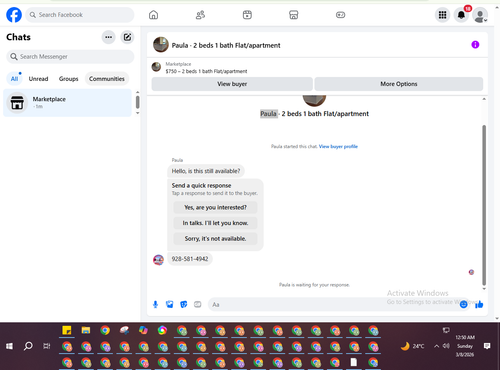The height and width of the screenshot is (370, 500).
Task: Record a voice clip with microphone icon
Action: [155, 304]
